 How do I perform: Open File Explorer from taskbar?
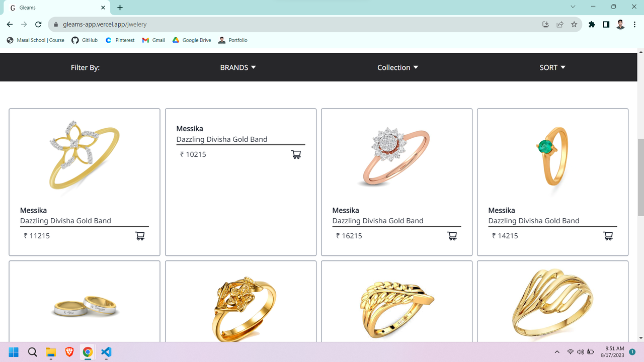[51, 352]
